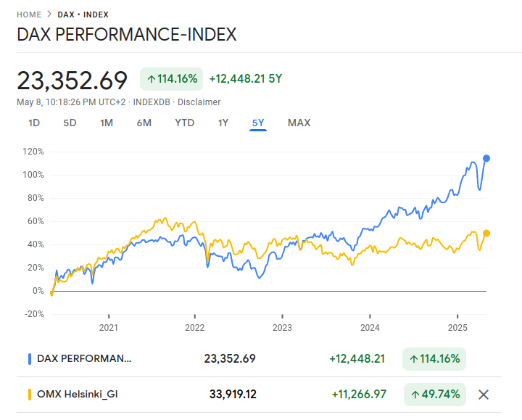This screenshot has height=420, width=522.
Task: Open the MAX time range view
Action: pos(299,123)
